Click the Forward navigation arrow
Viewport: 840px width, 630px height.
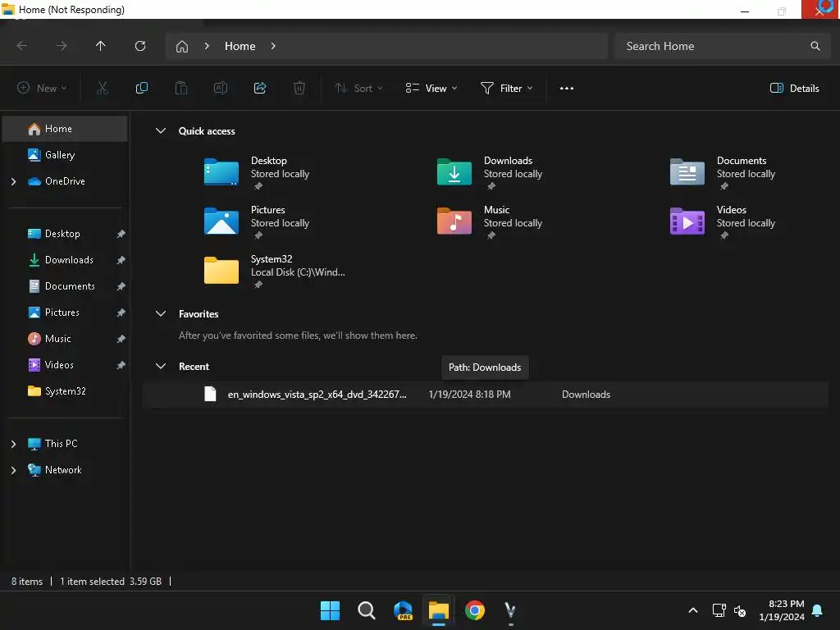62,46
